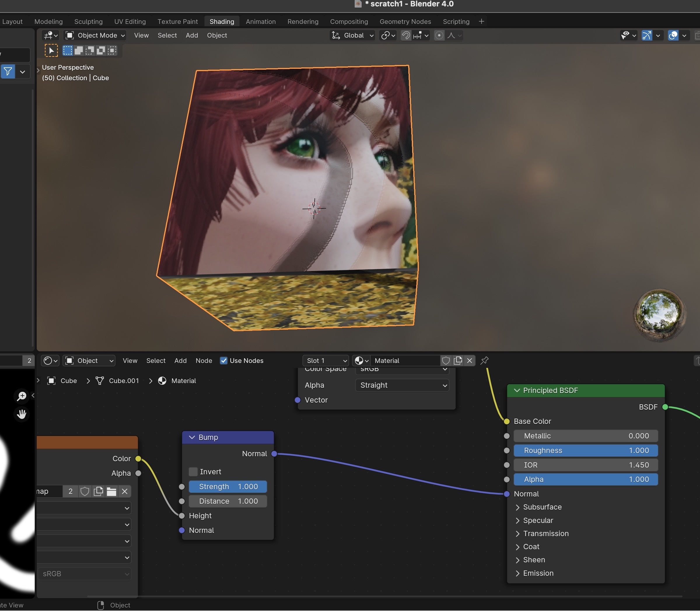Open the Alpha Straight dropdown

(x=402, y=385)
